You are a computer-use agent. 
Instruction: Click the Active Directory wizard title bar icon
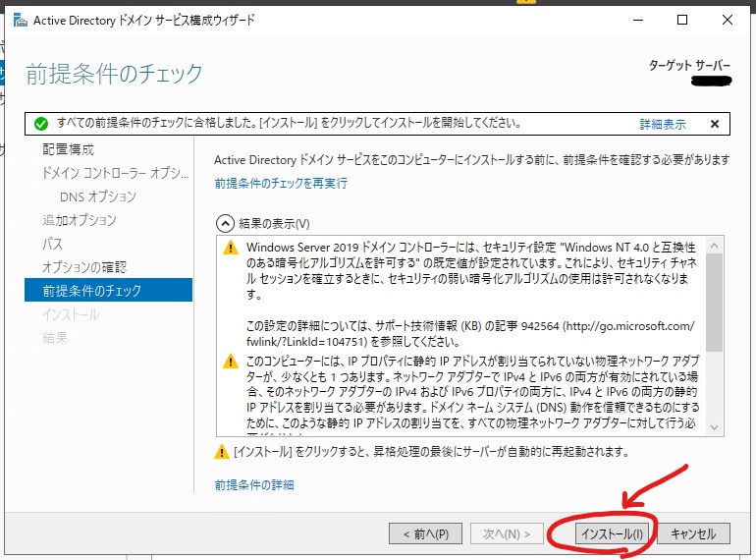(21, 21)
